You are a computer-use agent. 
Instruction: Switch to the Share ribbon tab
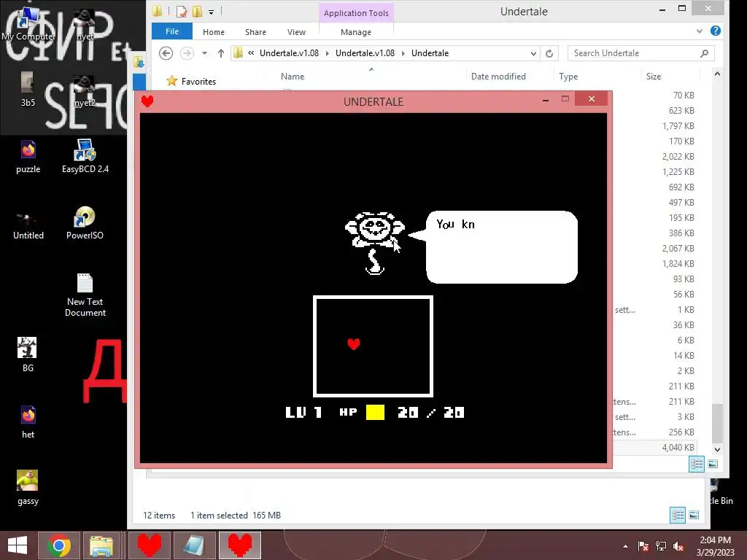click(255, 32)
